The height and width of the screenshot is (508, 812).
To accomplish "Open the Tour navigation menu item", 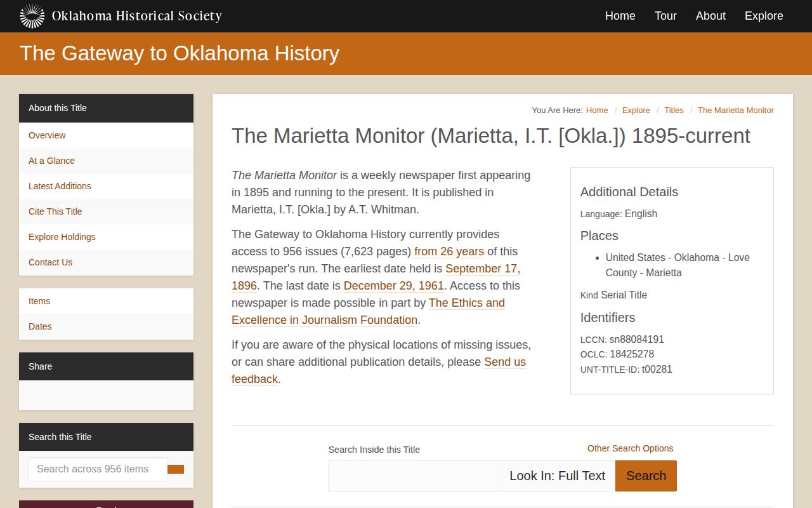I will (665, 16).
